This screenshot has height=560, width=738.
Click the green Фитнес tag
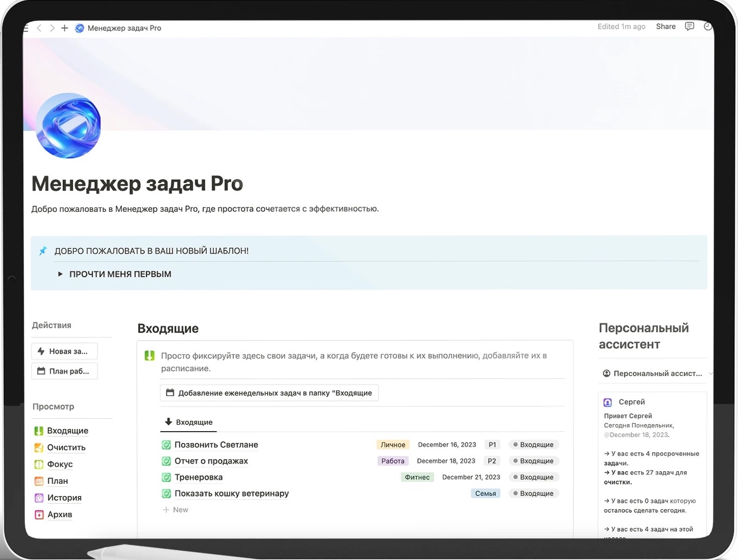click(417, 477)
